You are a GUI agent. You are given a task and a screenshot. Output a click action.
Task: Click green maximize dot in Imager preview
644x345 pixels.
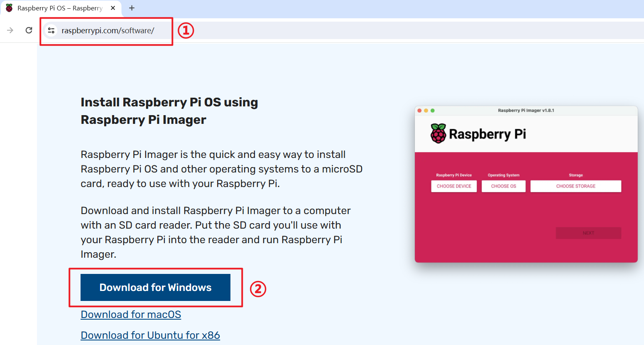[433, 111]
